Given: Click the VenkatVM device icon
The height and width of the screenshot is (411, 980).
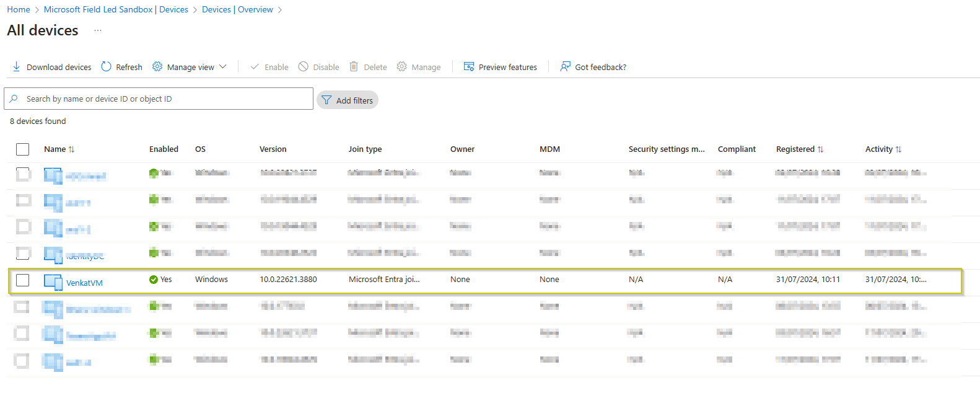Looking at the screenshot, I should click(x=53, y=282).
